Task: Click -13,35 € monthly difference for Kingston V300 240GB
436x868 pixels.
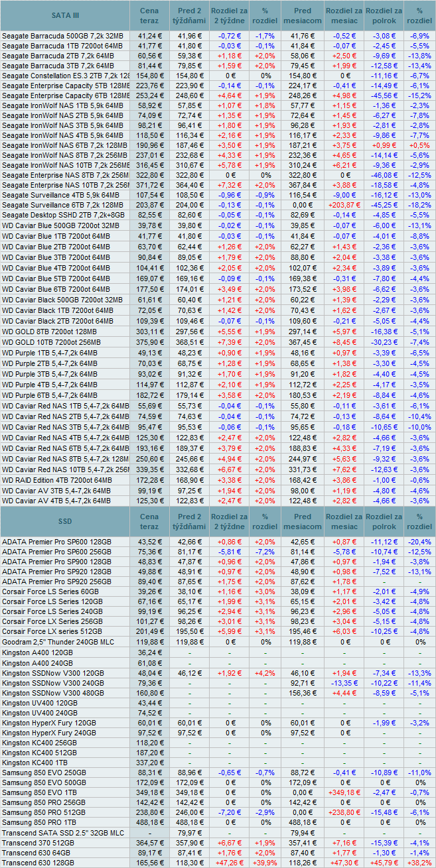Action: [344, 684]
